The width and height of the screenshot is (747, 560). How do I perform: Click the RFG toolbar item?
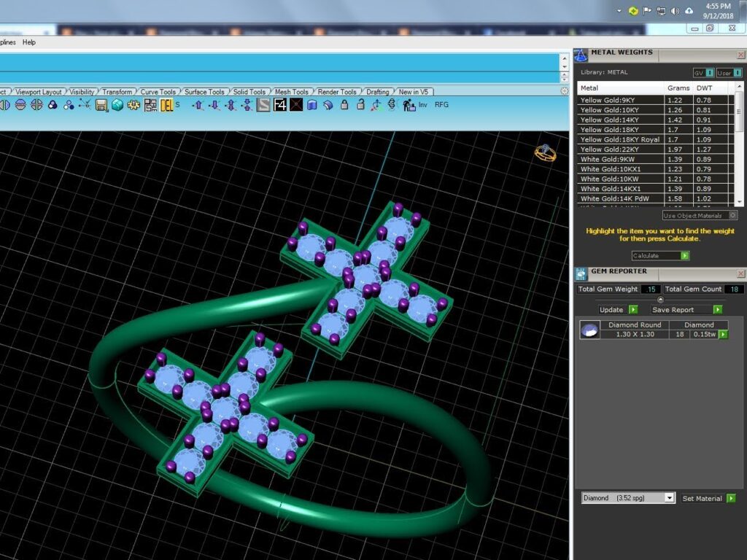pyautogui.click(x=441, y=105)
